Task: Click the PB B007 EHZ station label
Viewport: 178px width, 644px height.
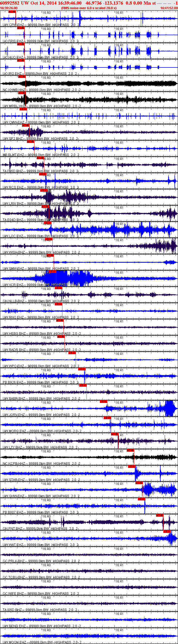Action: 13,512
